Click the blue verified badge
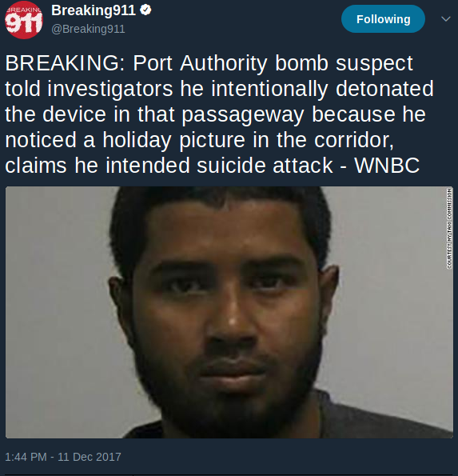The image size is (458, 476). (x=145, y=10)
